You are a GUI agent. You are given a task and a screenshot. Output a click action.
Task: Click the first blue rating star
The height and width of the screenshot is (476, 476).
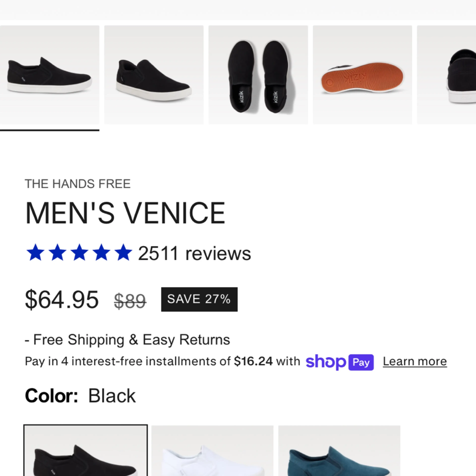[x=35, y=252]
